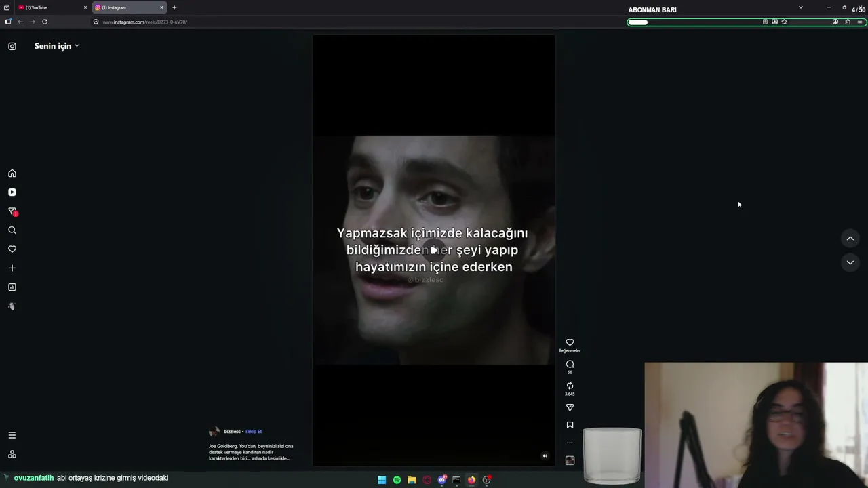The width and height of the screenshot is (868, 488).
Task: Create a new Instagram post
Action: pos(12,268)
